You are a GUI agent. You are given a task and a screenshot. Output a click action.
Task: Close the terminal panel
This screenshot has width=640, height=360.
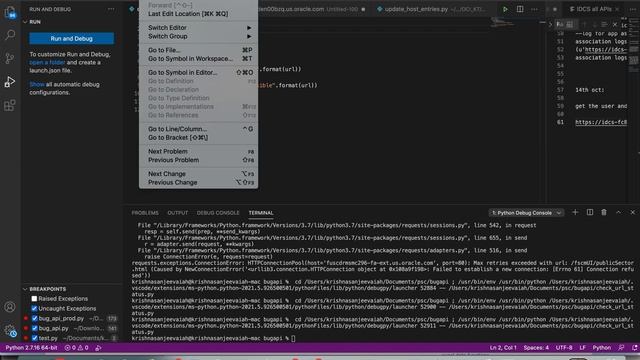[x=633, y=212]
